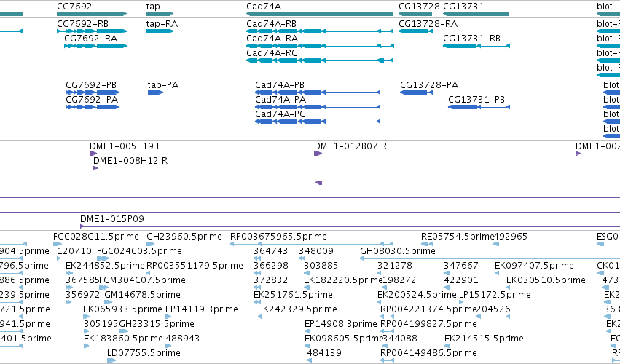The width and height of the screenshot is (620, 364).
Task: Click the DME1-015P09 clone start marker
Action: click(x=82, y=226)
